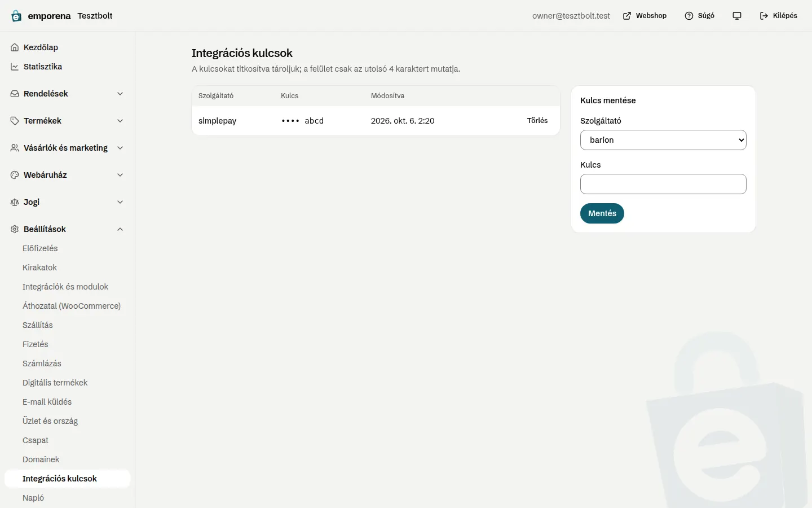Click the Kezdőlap home icon
Screen dimensions: 812x508
point(15,47)
